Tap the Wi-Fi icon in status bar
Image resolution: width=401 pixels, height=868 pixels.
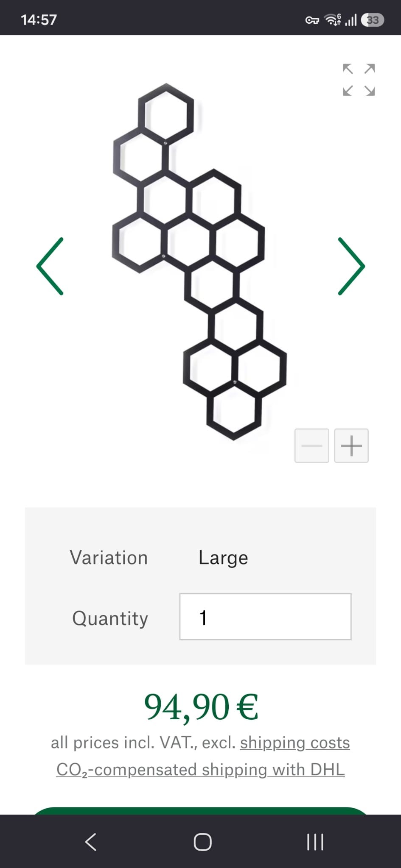point(333,19)
